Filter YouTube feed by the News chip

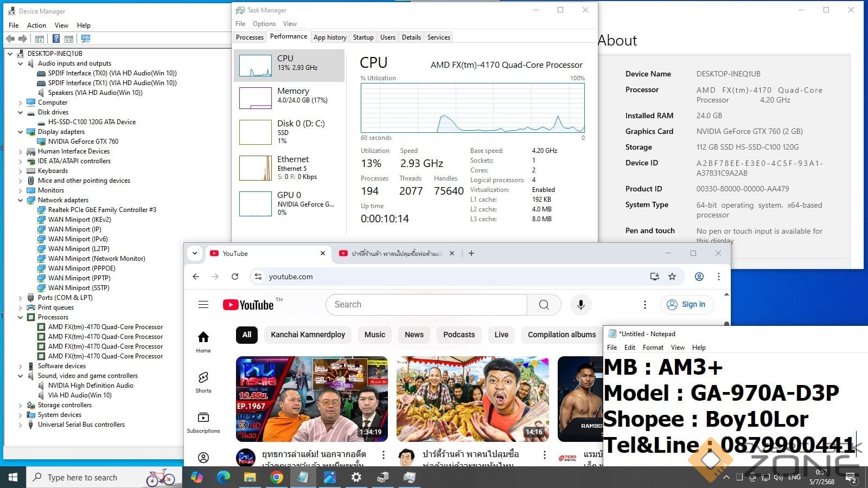[x=414, y=335]
